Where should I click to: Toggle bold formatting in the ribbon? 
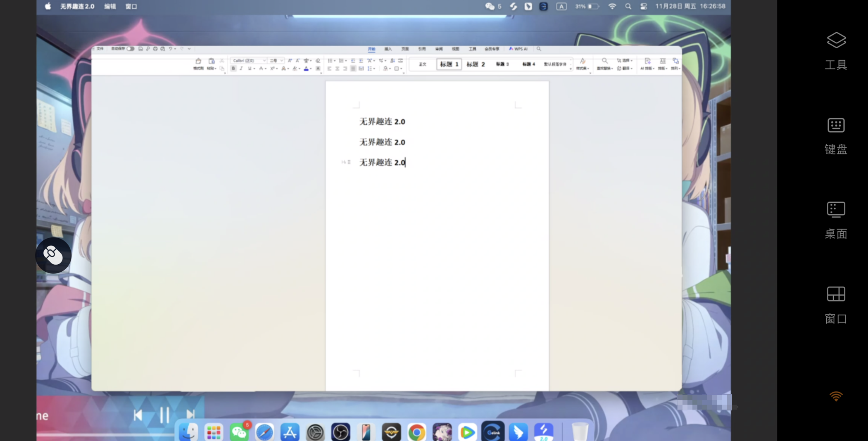tap(233, 69)
